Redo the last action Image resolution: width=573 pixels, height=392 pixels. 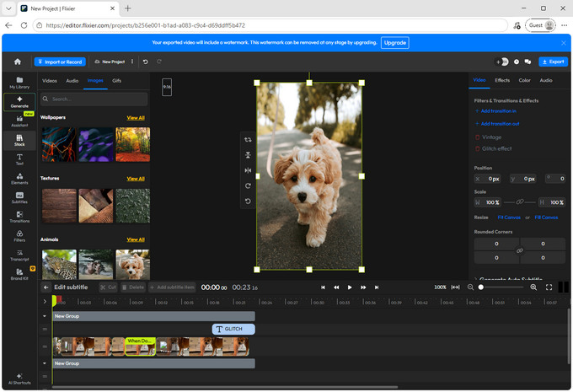tap(159, 62)
